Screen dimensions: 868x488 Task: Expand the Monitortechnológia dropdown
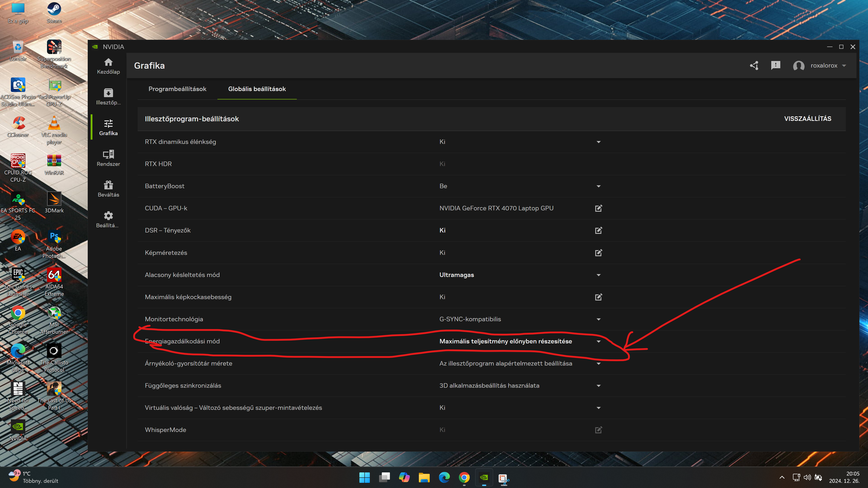pyautogui.click(x=598, y=319)
